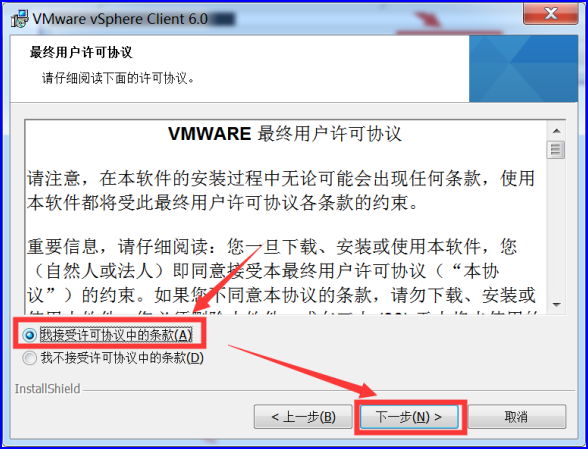
Task: Choose the 我不接受许可协议中的条款(D) radio option
Action: point(29,358)
